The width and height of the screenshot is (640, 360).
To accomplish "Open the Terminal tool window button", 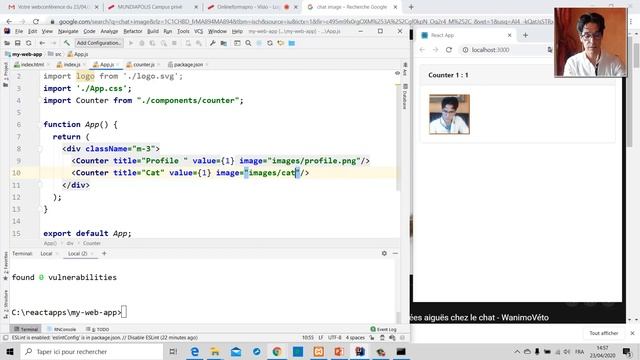I will 26,329.
